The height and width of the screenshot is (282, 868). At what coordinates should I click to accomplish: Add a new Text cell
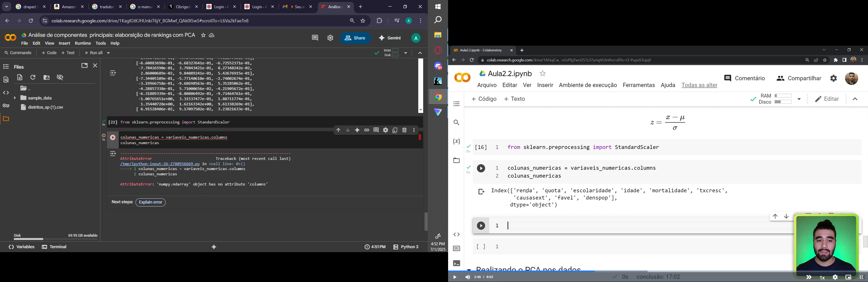click(x=69, y=53)
